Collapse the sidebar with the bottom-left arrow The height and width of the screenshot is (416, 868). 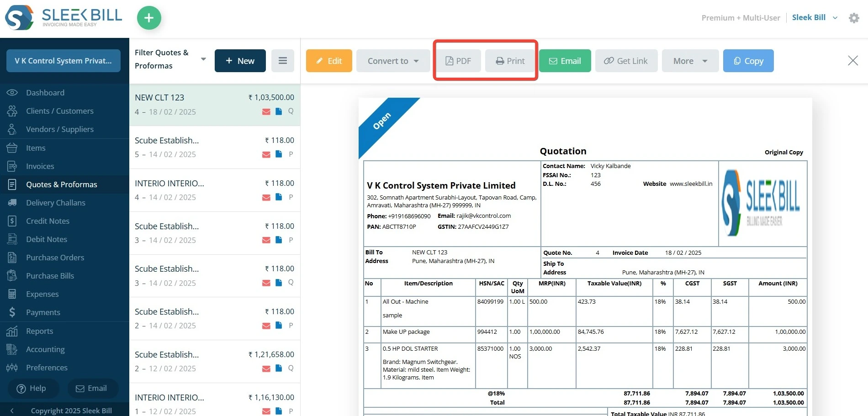(x=12, y=411)
